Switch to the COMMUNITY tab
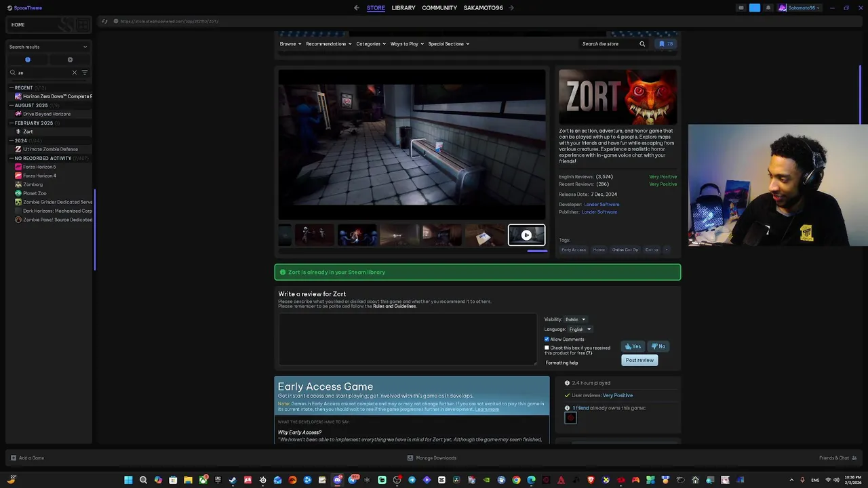868x488 pixels. point(439,8)
